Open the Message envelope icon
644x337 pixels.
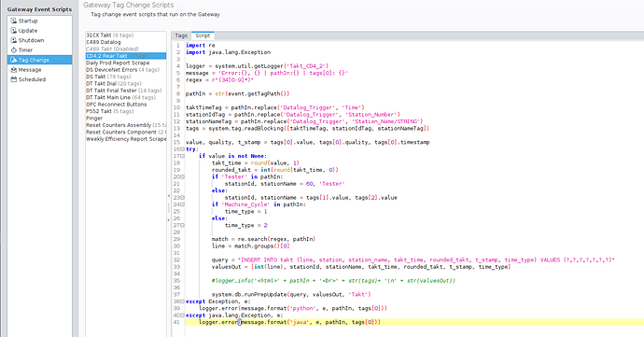[x=14, y=70]
